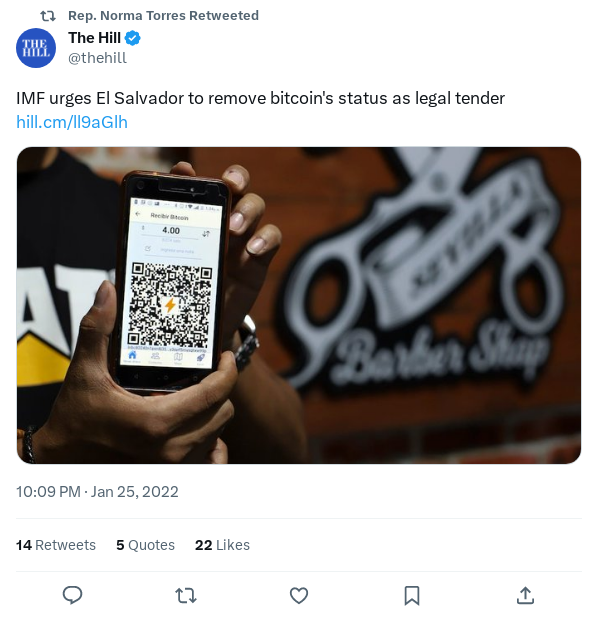Click The Hill profile avatar
Image resolution: width=598 pixels, height=619 pixels.
click(x=36, y=48)
